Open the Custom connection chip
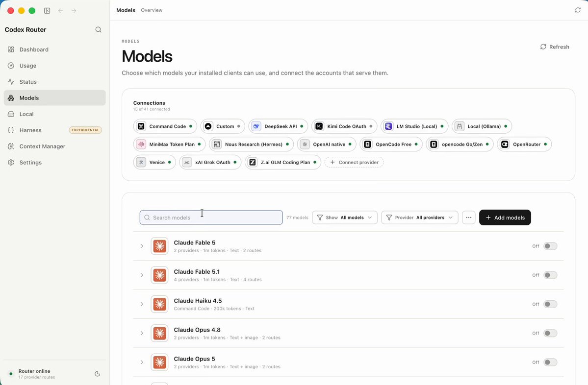This screenshot has width=588, height=385. [x=223, y=126]
